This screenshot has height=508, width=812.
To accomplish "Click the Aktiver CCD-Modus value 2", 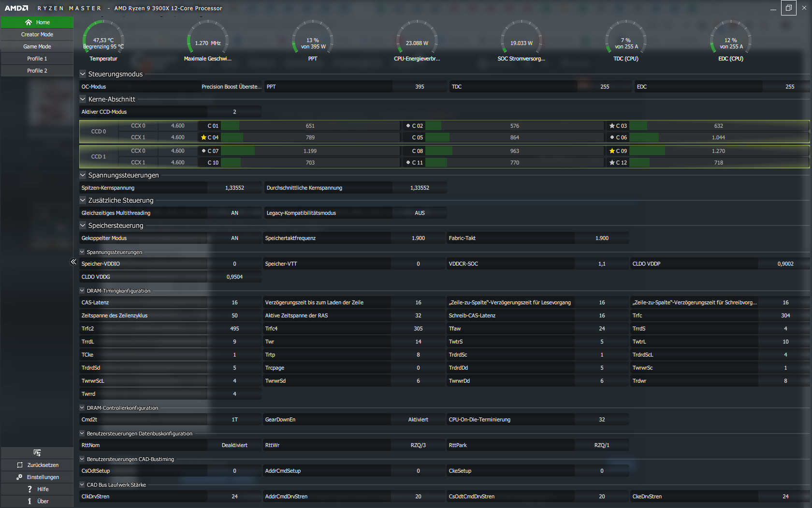I will coord(235,112).
